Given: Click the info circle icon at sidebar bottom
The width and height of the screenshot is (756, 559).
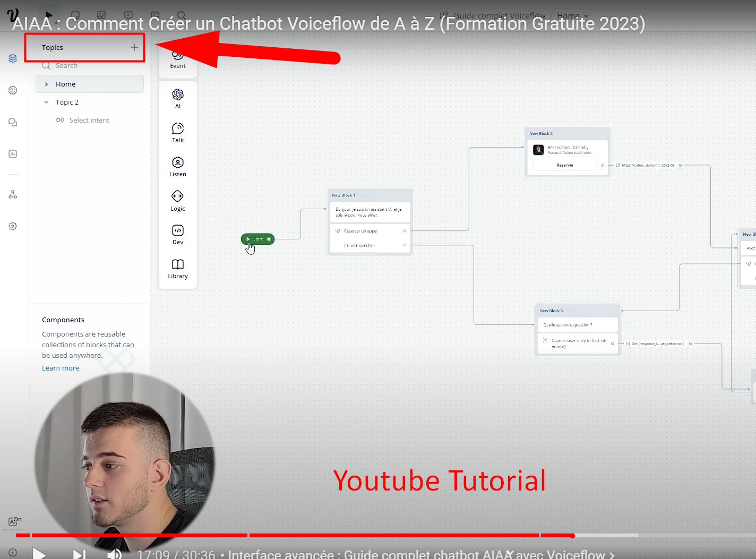Looking at the screenshot, I should (13, 553).
